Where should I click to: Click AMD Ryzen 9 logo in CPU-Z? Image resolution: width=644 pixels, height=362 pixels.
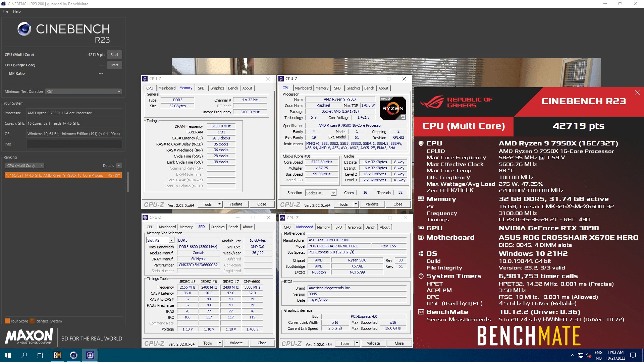(x=393, y=108)
